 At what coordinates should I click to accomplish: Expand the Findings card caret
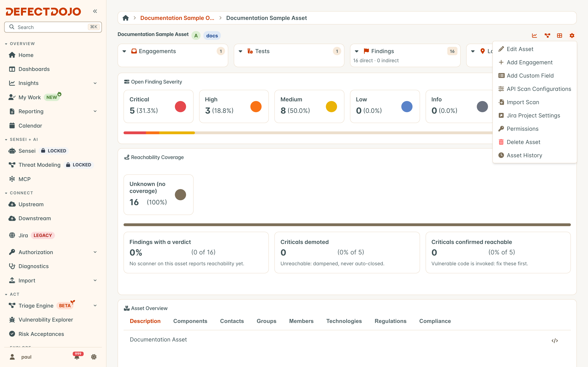pos(357,51)
